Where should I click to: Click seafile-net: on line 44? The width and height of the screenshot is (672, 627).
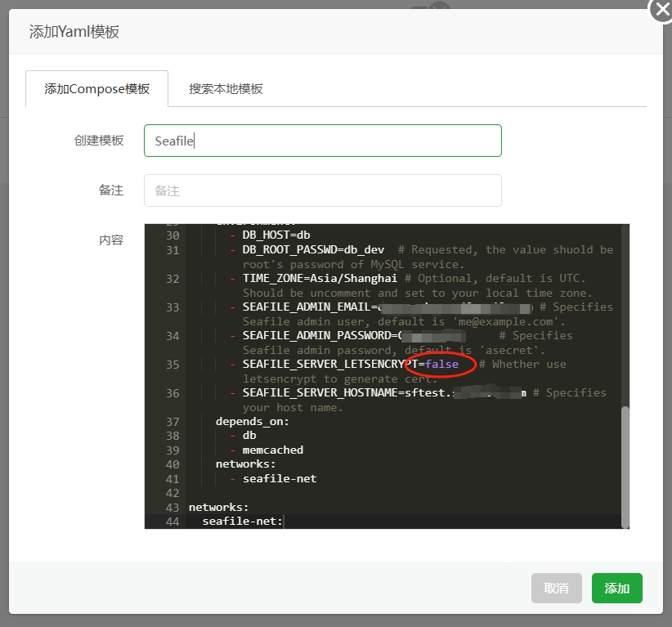pos(243,522)
